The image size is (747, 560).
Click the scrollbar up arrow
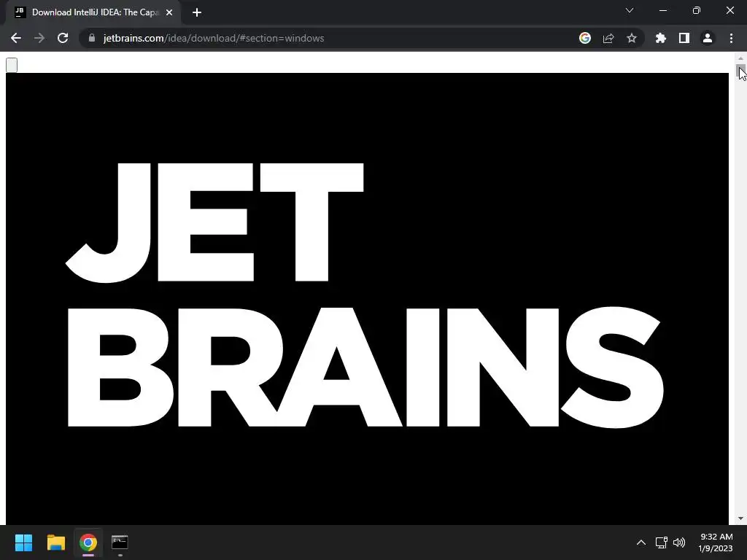[x=740, y=58]
